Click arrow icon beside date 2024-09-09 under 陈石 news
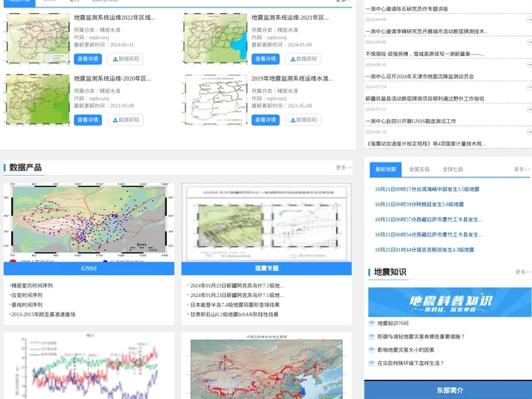This screenshot has width=532, height=399. pyautogui.click(x=529, y=20)
